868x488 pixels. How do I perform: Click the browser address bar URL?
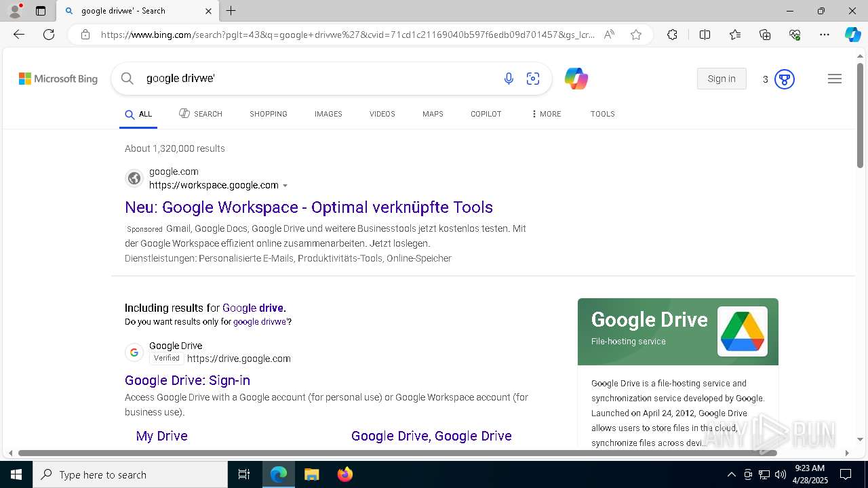point(347,35)
